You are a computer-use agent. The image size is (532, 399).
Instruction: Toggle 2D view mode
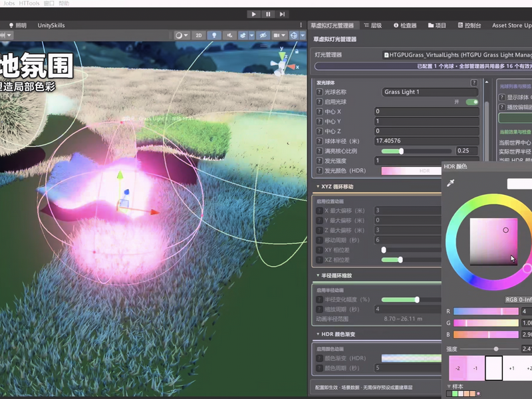pos(199,35)
